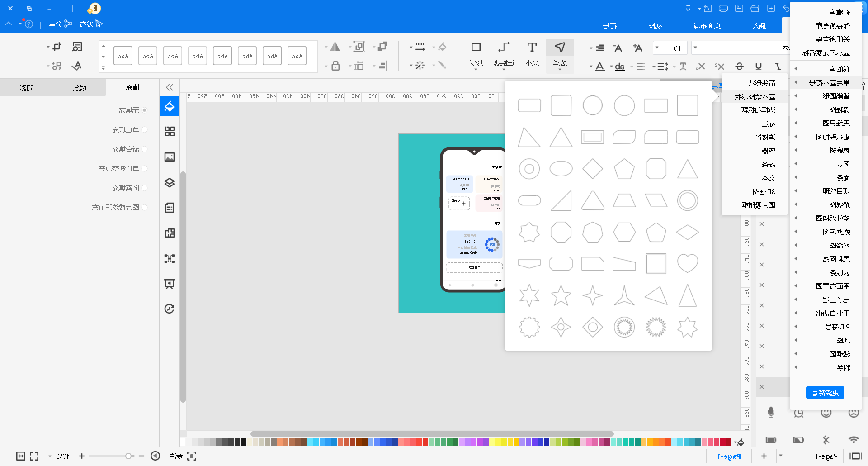Click the font color underlined A icon
The image size is (868, 466).
click(x=600, y=67)
